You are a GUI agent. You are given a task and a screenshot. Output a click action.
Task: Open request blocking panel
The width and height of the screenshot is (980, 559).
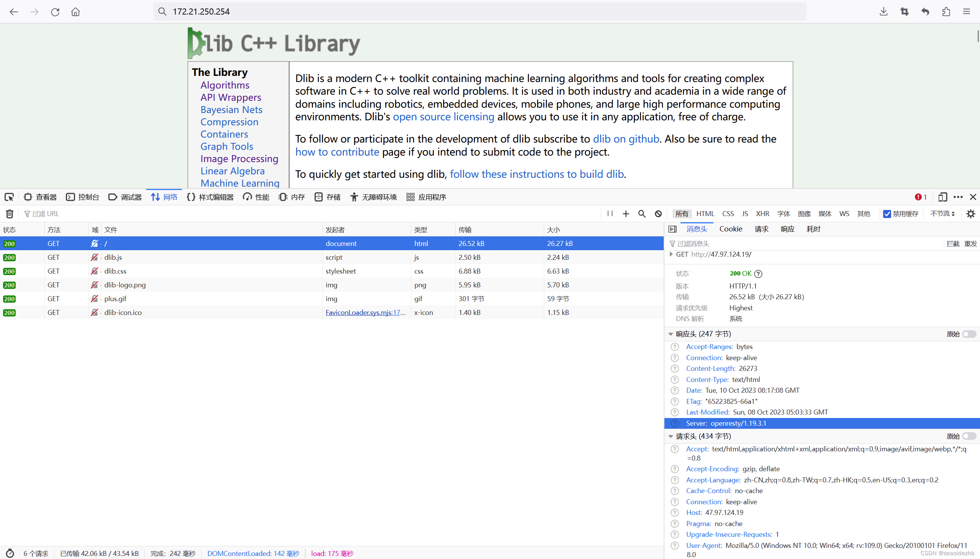(658, 213)
